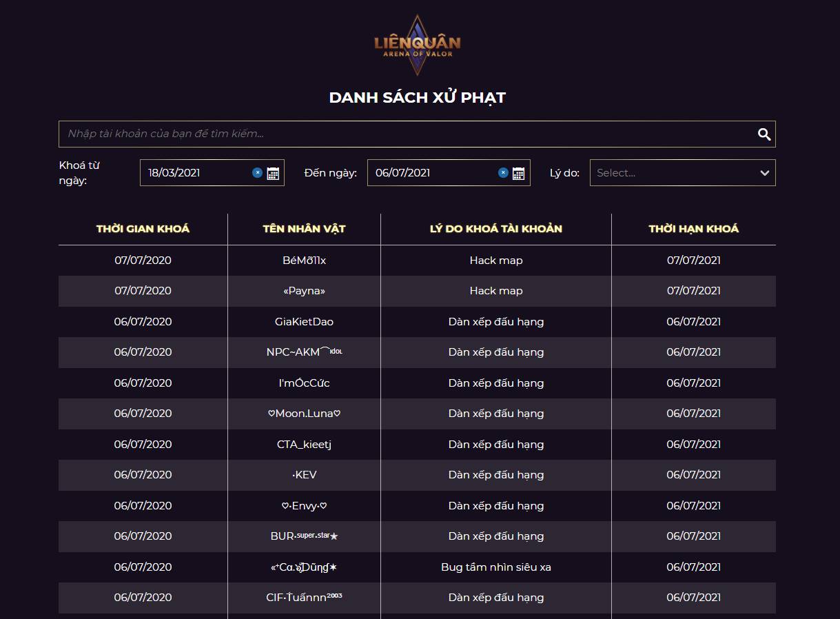Click the Bug tầm nhìn siêu xa reason

(496, 567)
